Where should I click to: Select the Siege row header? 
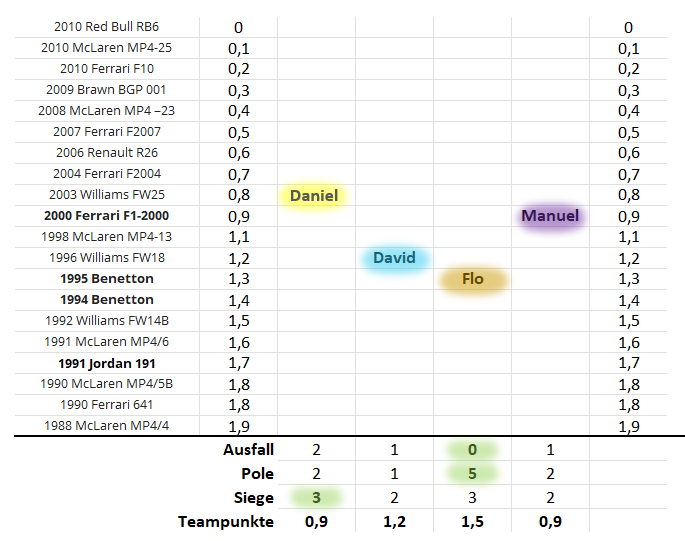(x=252, y=497)
